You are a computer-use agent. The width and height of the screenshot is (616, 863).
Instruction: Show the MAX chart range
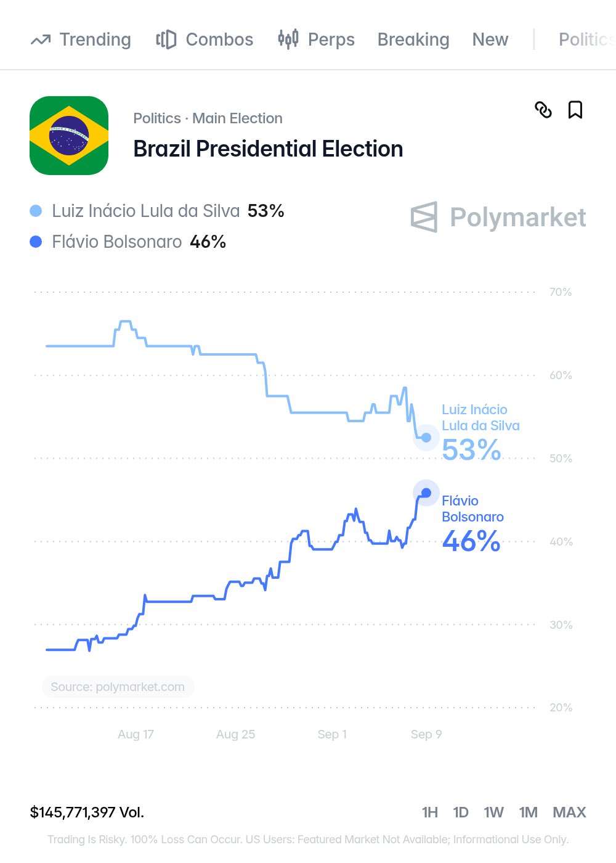coord(570,812)
